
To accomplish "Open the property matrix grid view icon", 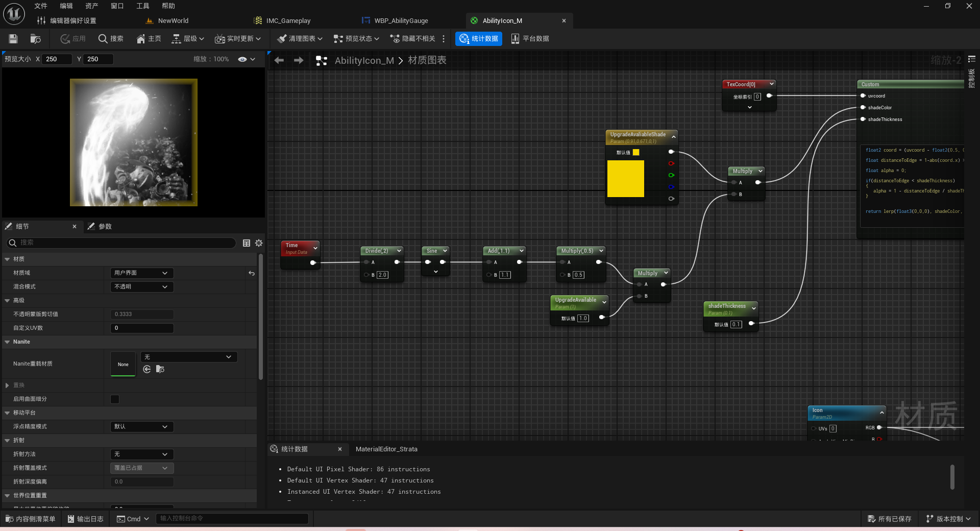I will [247, 243].
